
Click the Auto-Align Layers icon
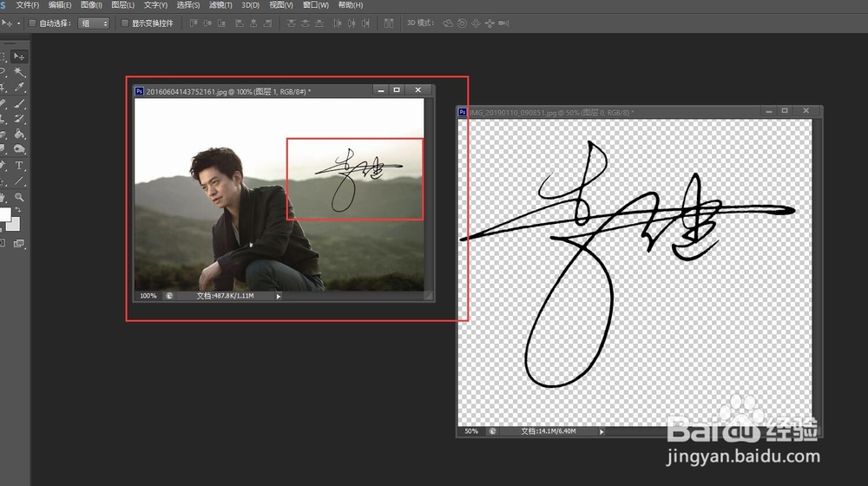(x=389, y=23)
